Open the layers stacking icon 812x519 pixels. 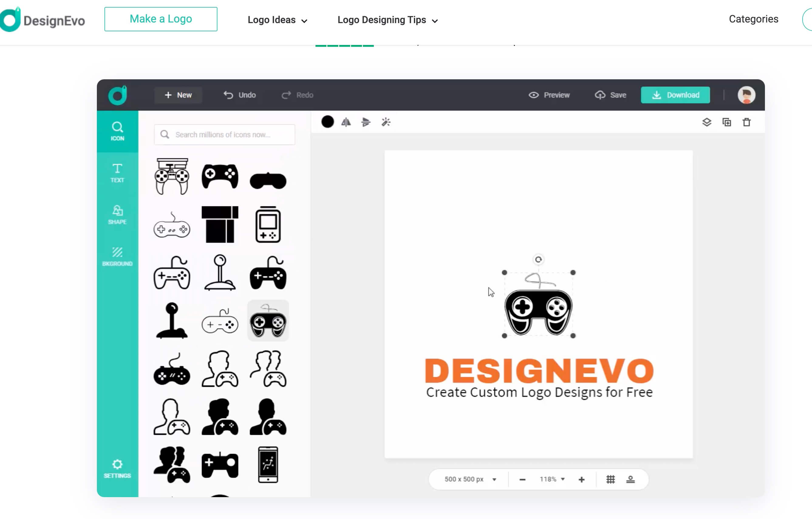click(x=707, y=122)
